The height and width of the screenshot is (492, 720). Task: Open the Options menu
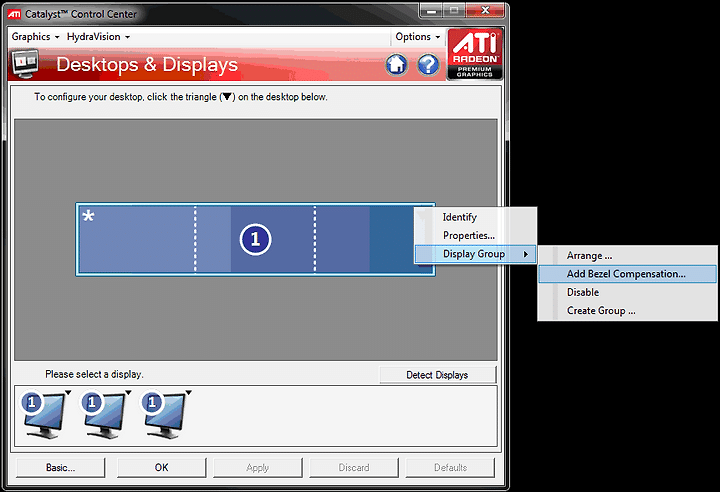coord(417,37)
